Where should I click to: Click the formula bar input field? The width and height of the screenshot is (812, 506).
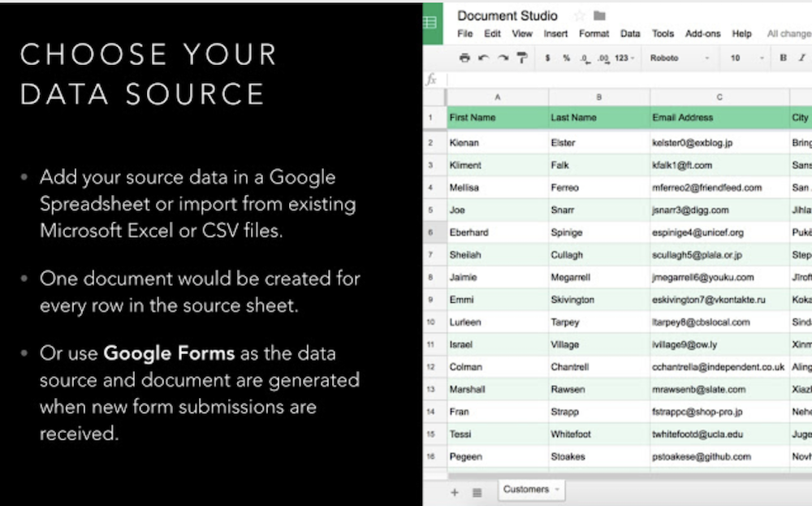625,80
